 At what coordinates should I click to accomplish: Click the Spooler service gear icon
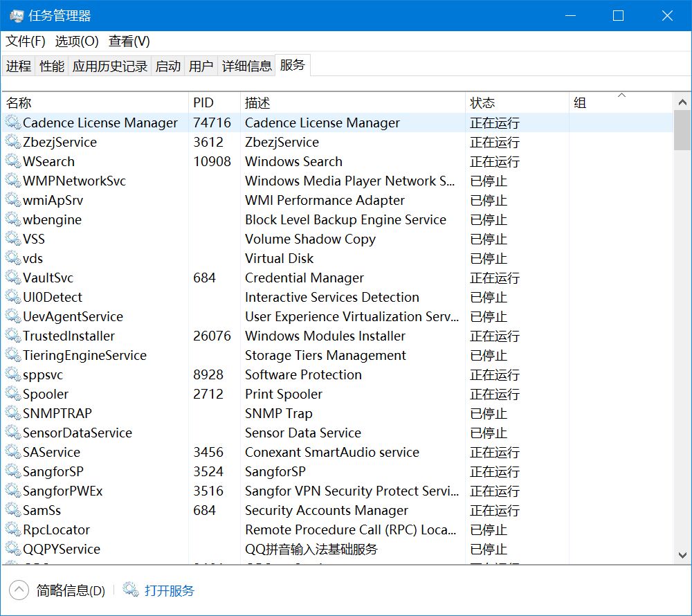click(x=12, y=394)
